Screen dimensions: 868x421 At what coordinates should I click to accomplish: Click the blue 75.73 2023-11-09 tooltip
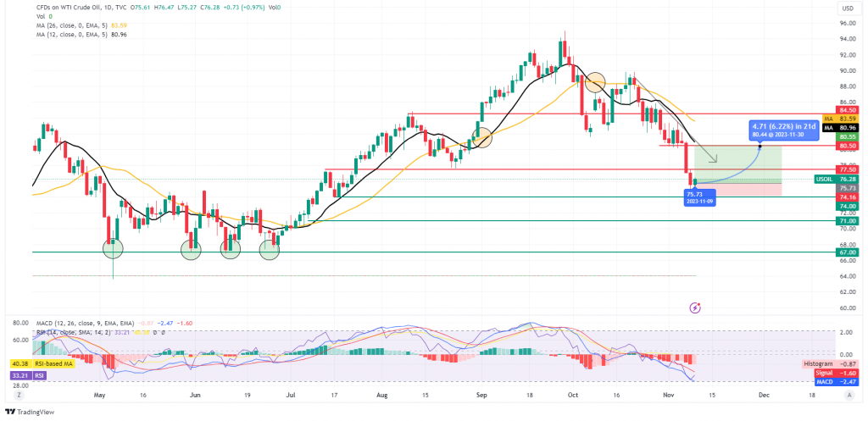pyautogui.click(x=700, y=198)
